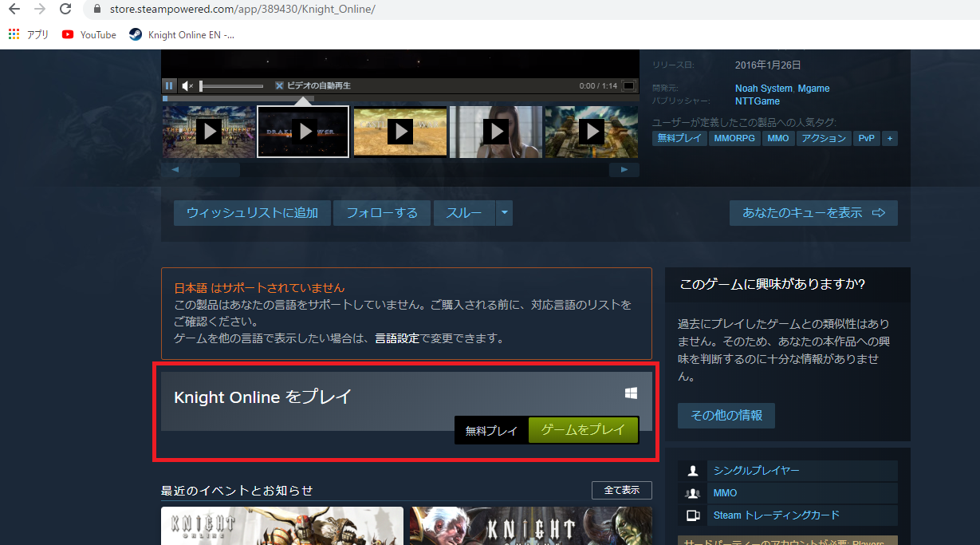Image resolution: width=980 pixels, height=545 pixels.
Task: Mute the video with speaker icon
Action: (x=187, y=85)
